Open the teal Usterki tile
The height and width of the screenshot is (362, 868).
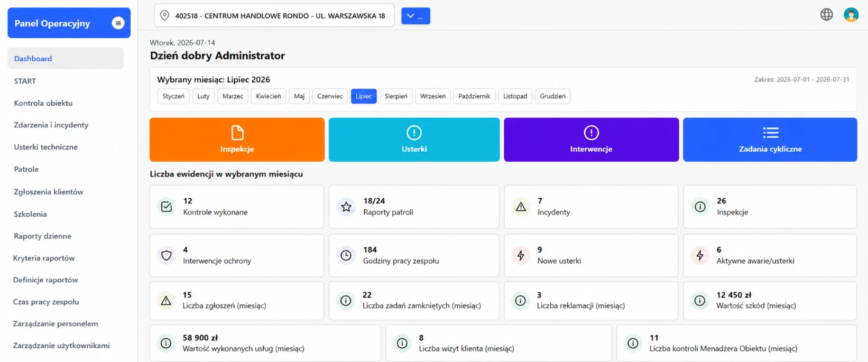(414, 140)
